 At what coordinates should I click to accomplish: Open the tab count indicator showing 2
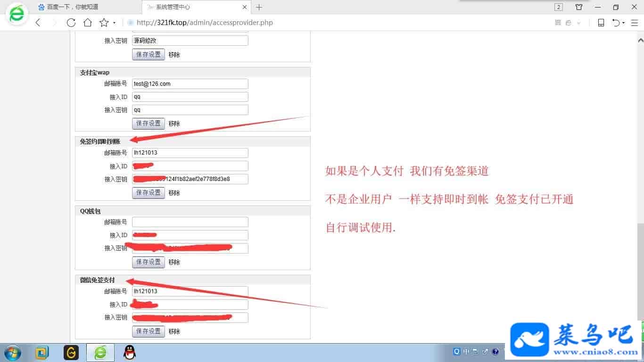pos(559,7)
